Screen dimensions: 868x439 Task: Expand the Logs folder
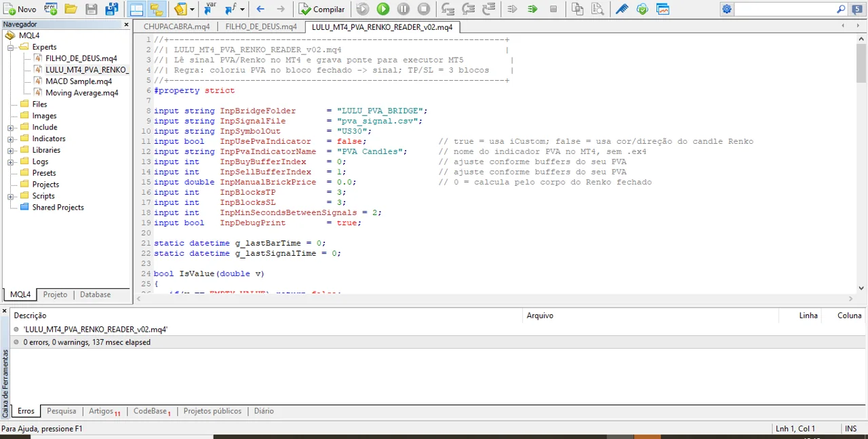click(11, 162)
